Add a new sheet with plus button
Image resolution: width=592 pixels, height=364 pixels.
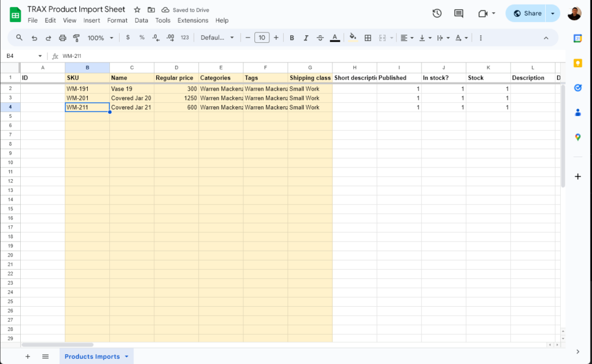coord(27,356)
